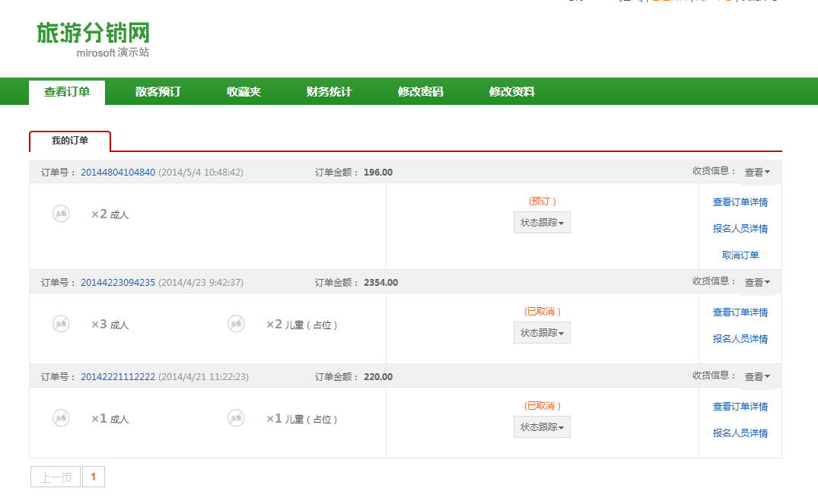Switch to the 散客预订 tab

tap(158, 92)
